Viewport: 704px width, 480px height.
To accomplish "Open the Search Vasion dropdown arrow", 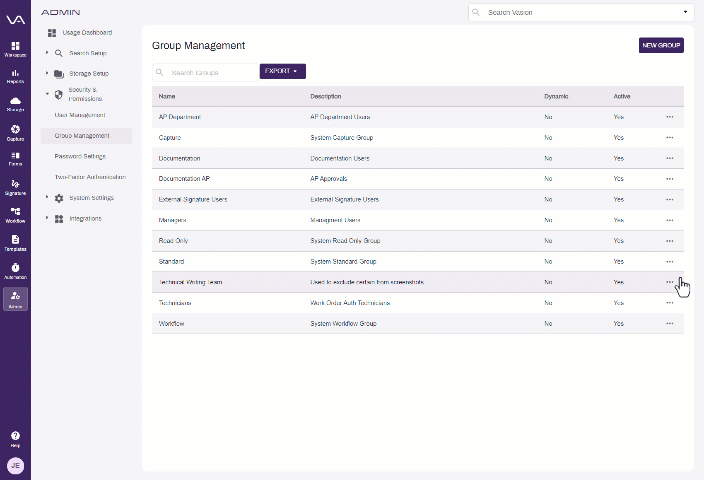I will [x=685, y=12].
